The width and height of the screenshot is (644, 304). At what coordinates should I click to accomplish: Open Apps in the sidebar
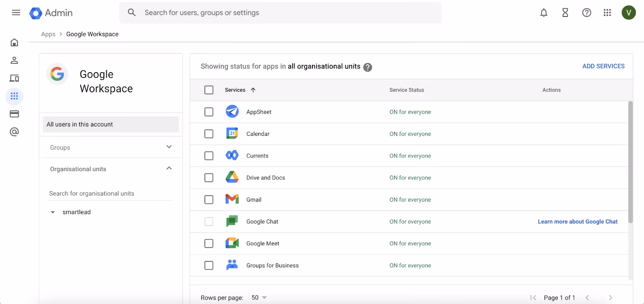click(14, 96)
